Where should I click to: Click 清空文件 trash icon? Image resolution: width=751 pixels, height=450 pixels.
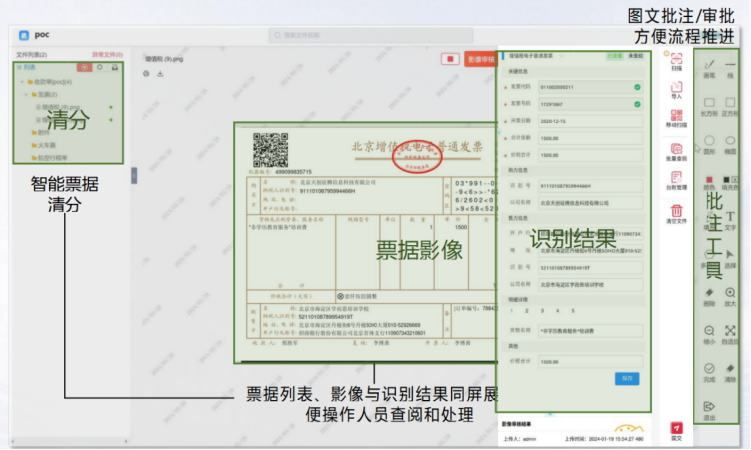(676, 211)
